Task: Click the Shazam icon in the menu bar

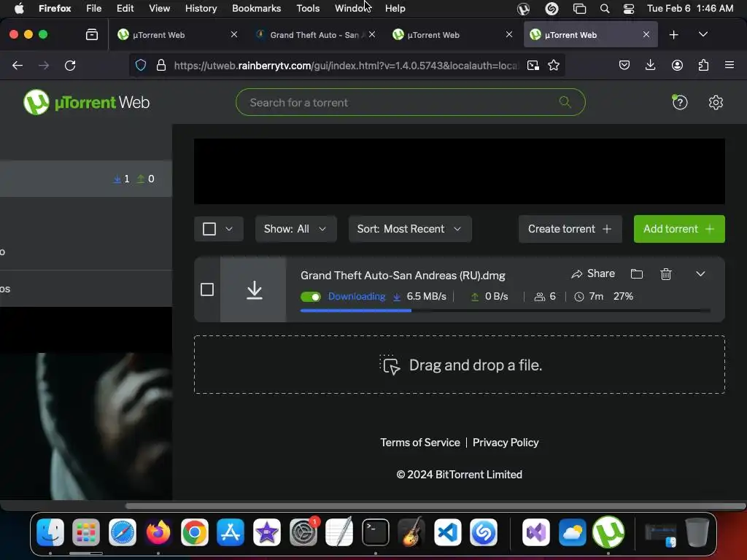Action: point(551,9)
